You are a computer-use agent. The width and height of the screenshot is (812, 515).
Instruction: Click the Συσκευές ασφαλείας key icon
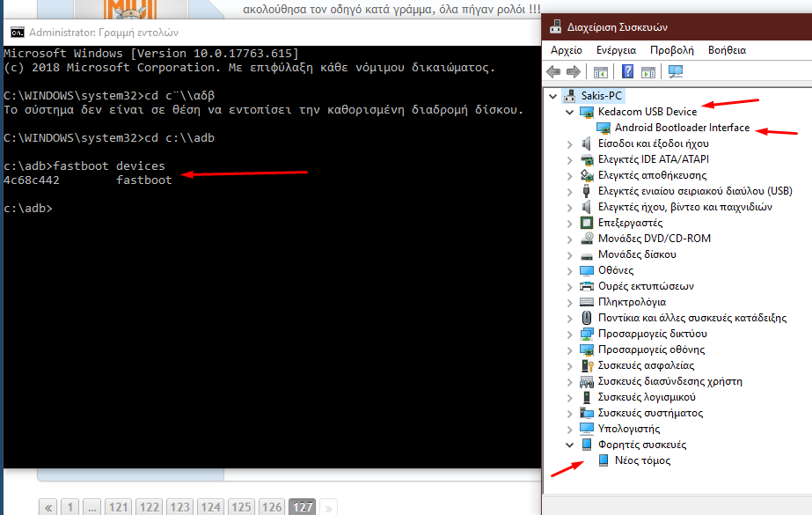click(x=587, y=366)
